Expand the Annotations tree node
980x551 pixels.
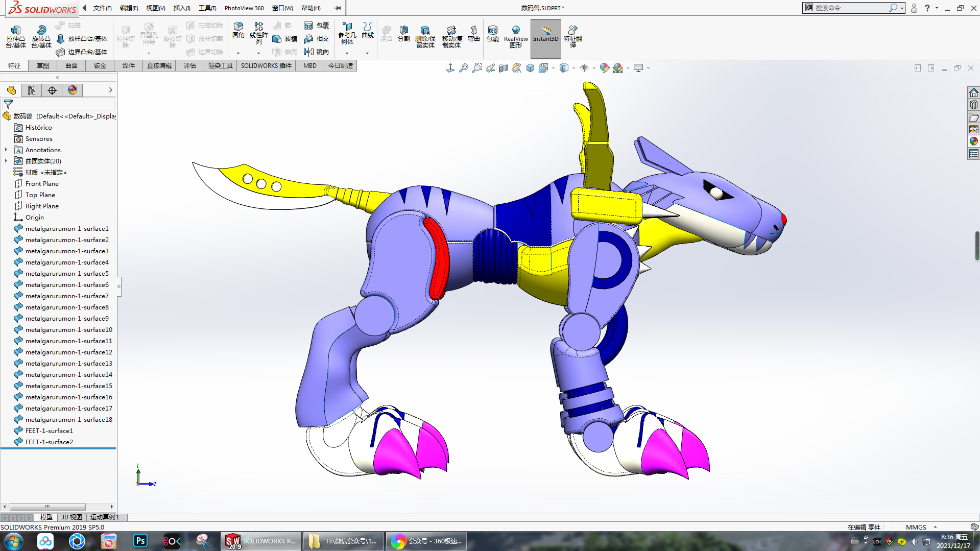(6, 150)
